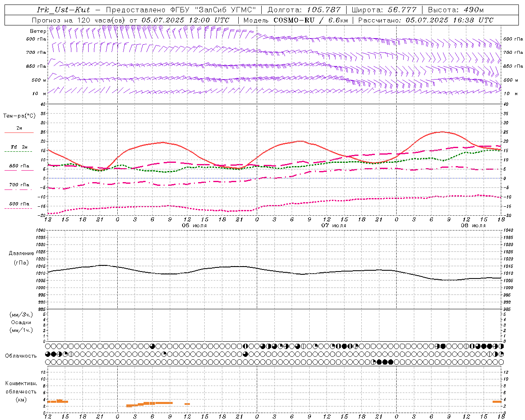
Task: Click the 500 м wind level label on left
Action: pyautogui.click(x=39, y=80)
